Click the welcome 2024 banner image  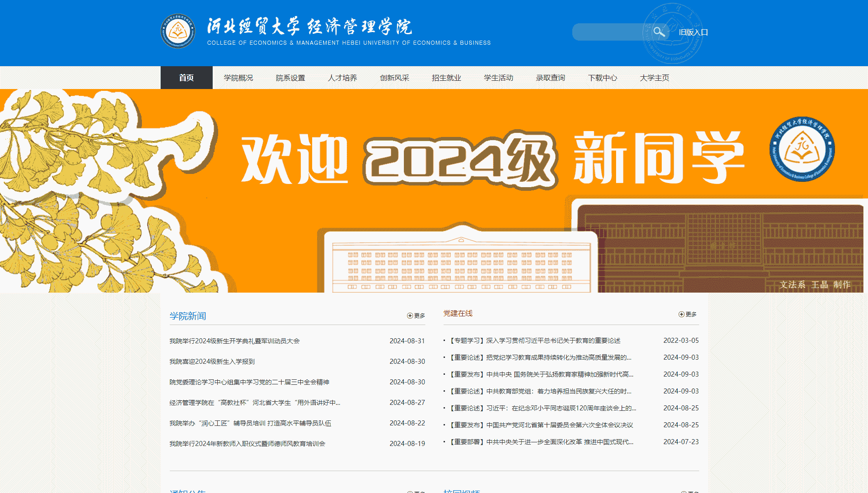[x=434, y=191]
